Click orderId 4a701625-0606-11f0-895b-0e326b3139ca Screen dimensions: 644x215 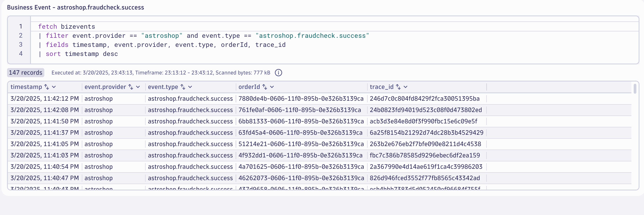coord(301,167)
